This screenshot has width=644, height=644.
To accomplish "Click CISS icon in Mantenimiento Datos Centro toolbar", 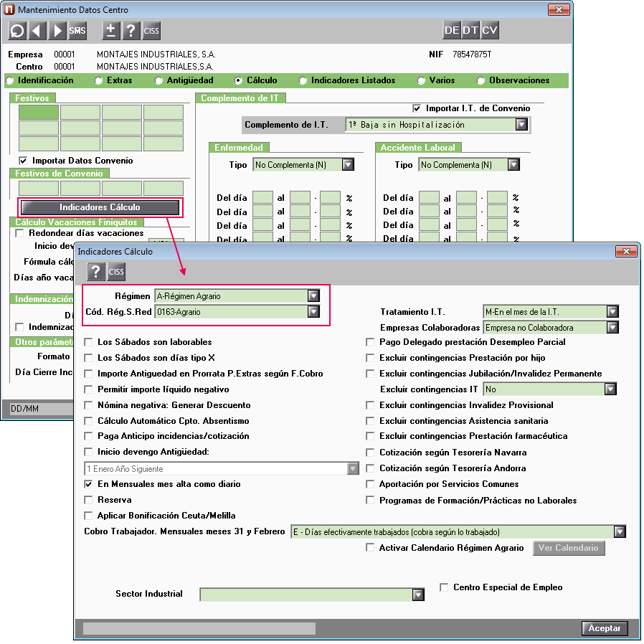I will click(x=151, y=31).
